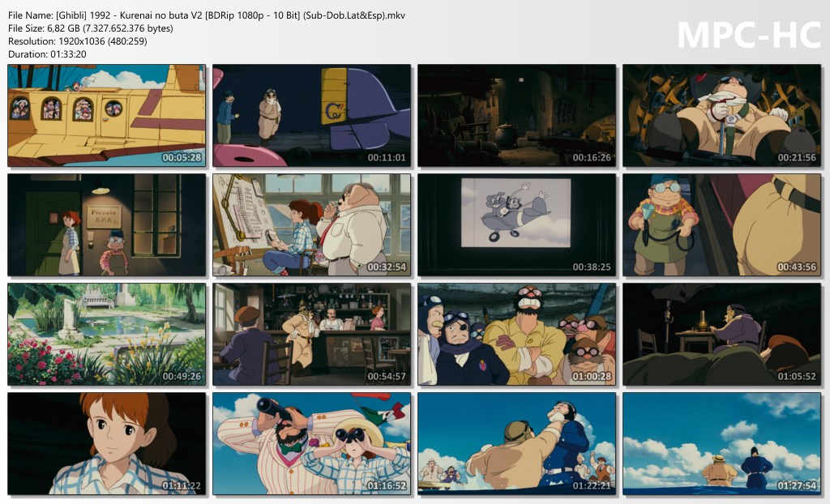Select the final thumbnail stamped 01:27:54
The image size is (830, 504).
click(721, 444)
